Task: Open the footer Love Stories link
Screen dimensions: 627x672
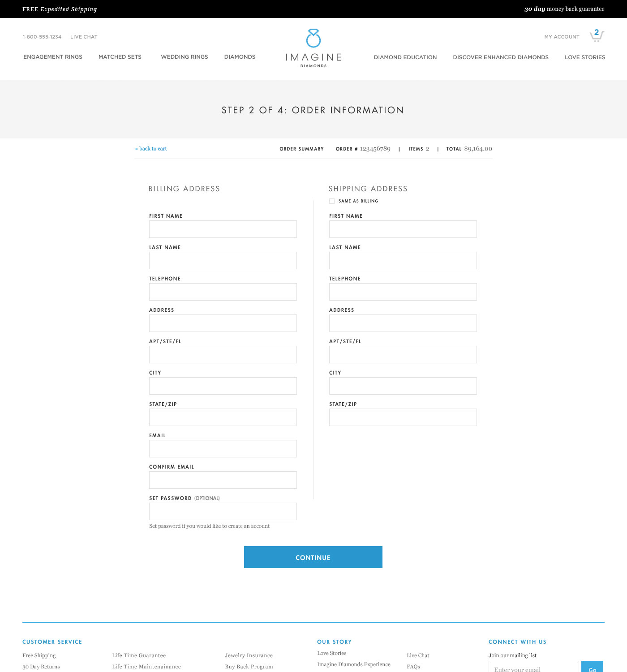Action: tap(332, 653)
